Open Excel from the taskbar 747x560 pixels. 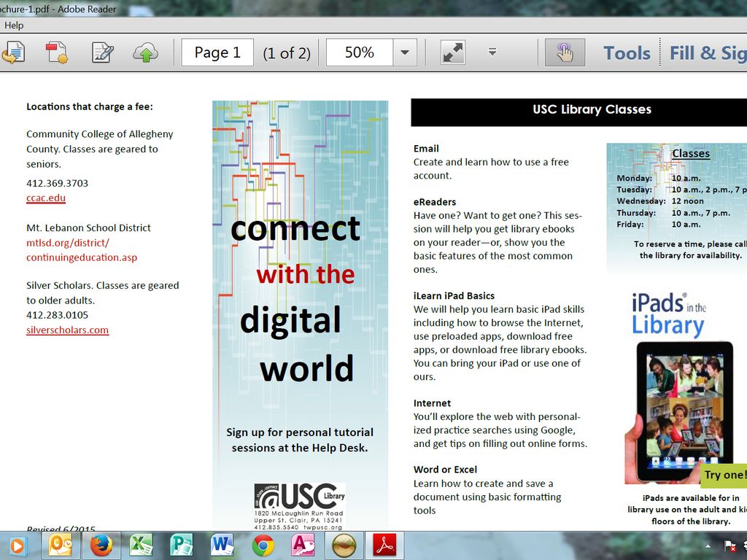[141, 545]
